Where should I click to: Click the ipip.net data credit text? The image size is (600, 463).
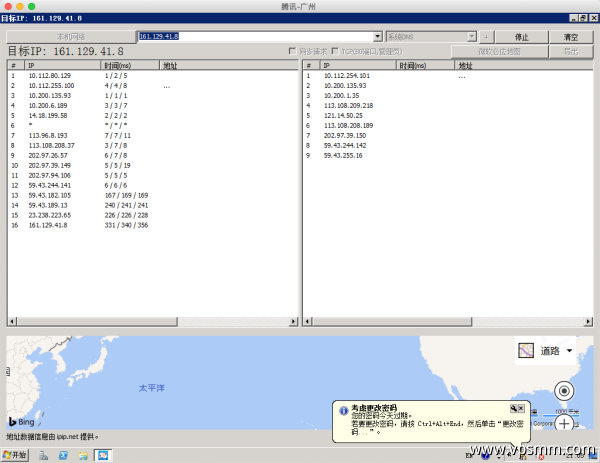pos(52,436)
